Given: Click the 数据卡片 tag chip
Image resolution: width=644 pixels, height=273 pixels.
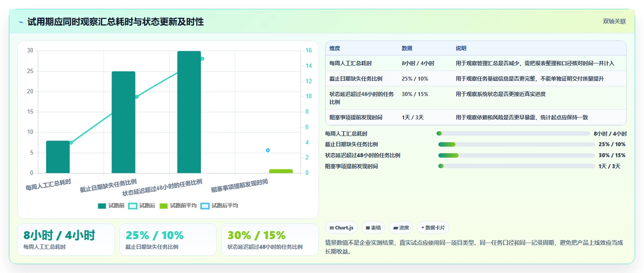Looking at the screenshot, I should tap(433, 228).
